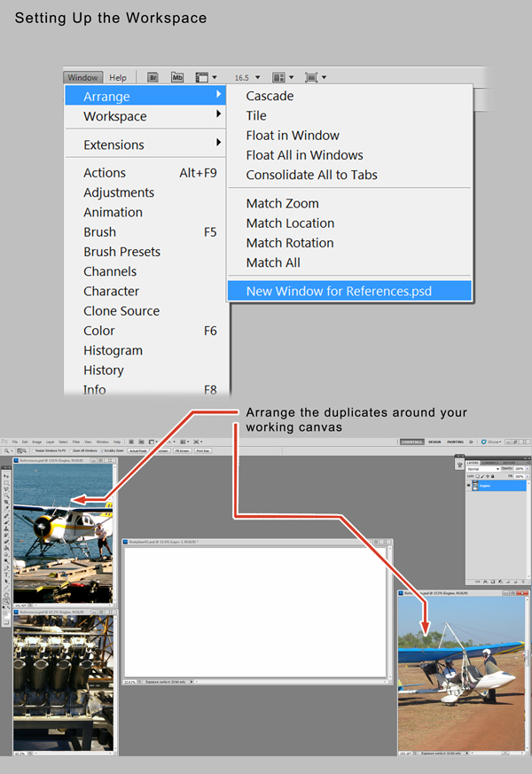Click the Print Size button

202,450
